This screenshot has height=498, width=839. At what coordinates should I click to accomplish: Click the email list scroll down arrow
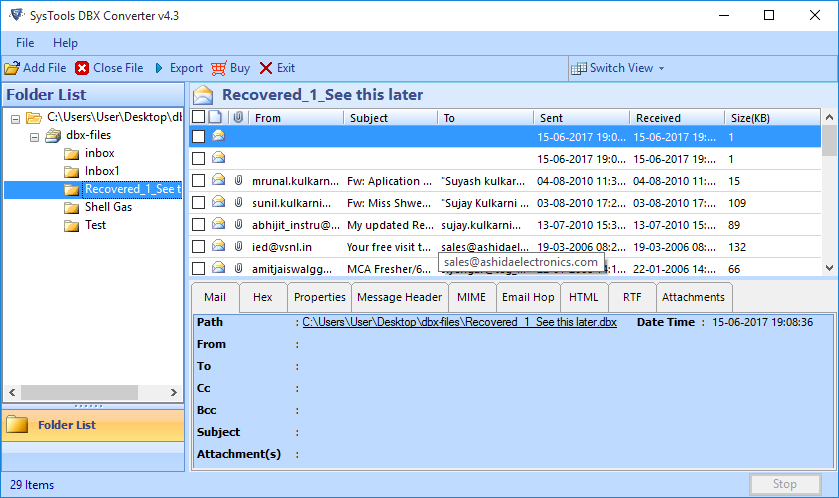tap(829, 268)
